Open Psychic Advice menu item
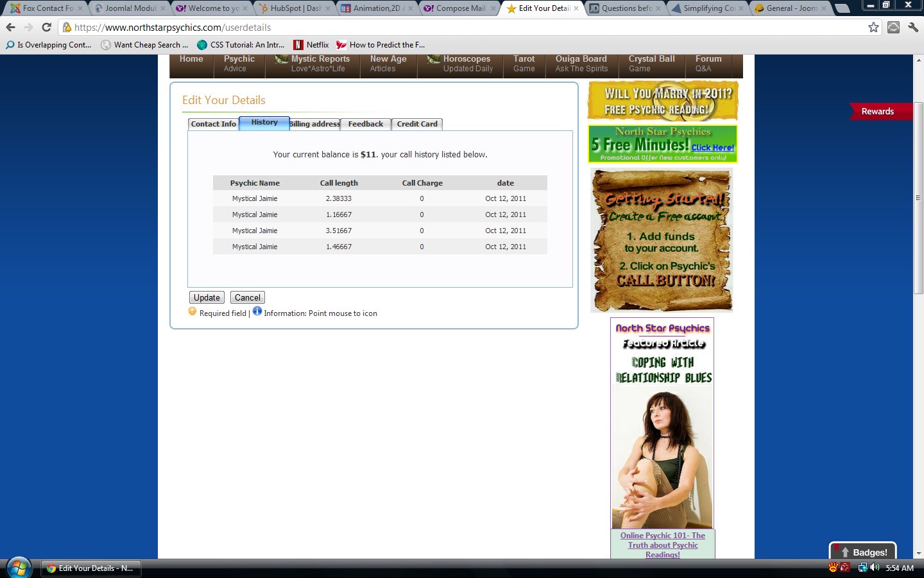The height and width of the screenshot is (578, 924). 239,63
